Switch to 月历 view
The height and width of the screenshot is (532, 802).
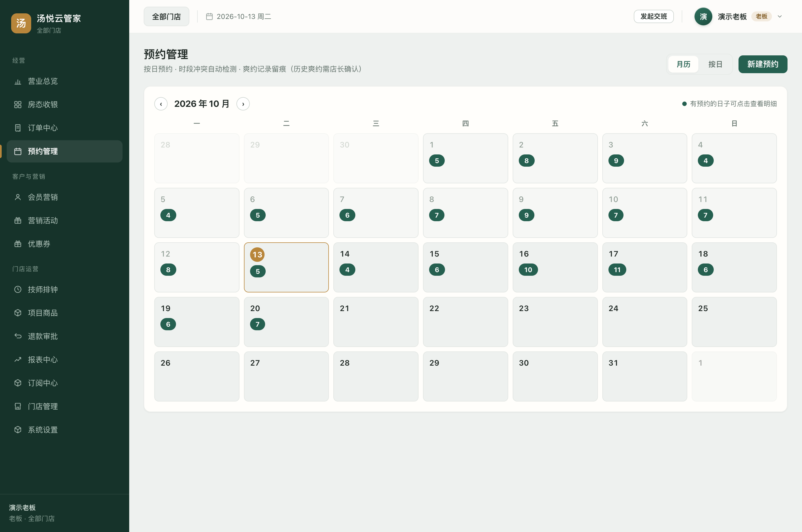coord(683,64)
